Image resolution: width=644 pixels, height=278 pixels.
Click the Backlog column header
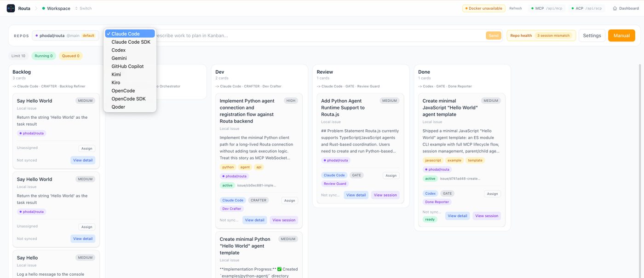coord(22,72)
